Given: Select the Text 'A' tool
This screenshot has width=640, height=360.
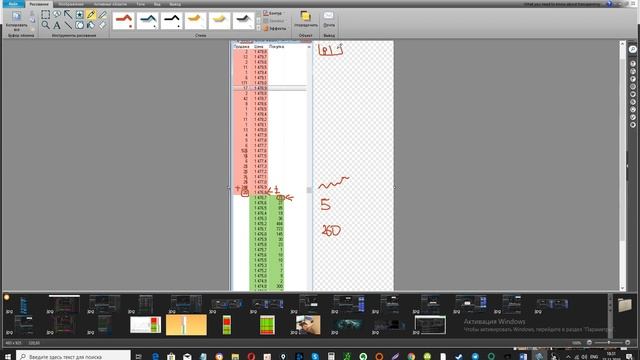Looking at the screenshot, I should tap(57, 25).
